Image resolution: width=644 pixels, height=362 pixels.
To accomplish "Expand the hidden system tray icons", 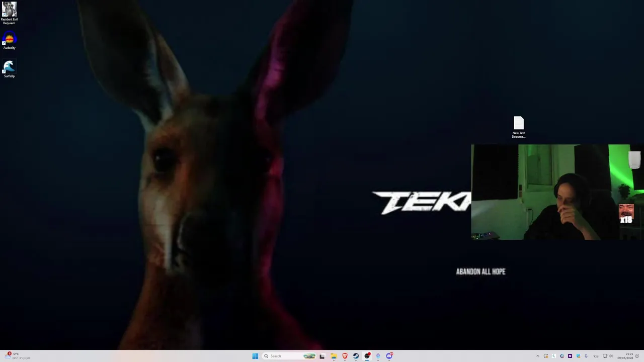I will 538,356.
